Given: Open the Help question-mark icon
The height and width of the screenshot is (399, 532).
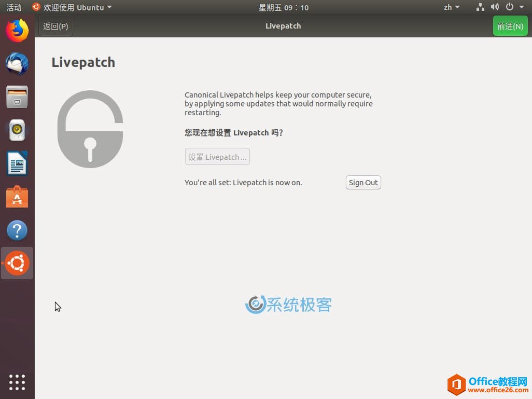Looking at the screenshot, I should click(x=17, y=230).
